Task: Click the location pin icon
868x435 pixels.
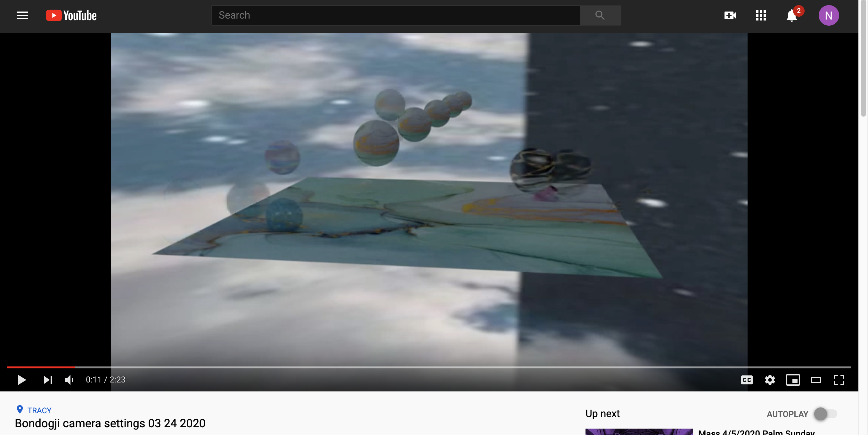Action: coord(20,409)
